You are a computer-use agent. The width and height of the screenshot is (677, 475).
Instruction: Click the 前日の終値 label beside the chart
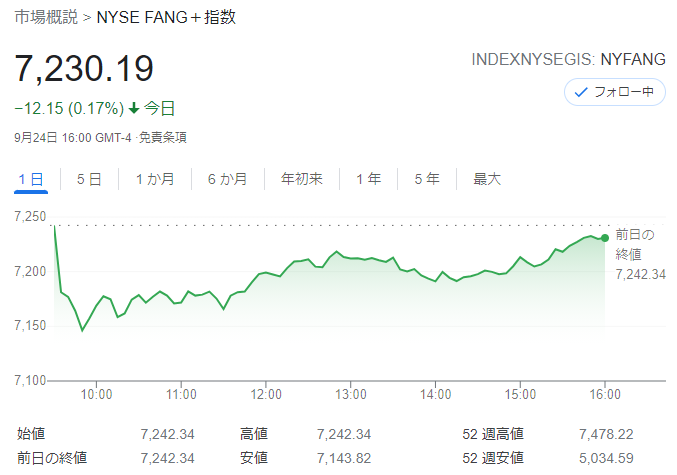(x=635, y=244)
